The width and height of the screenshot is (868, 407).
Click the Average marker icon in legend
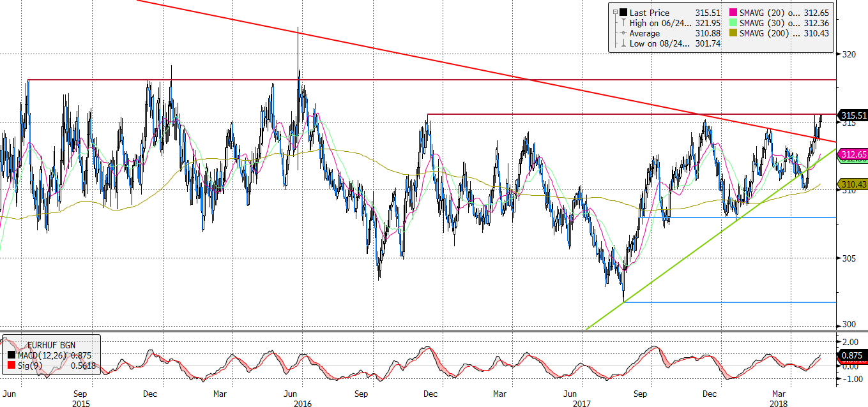click(x=623, y=33)
